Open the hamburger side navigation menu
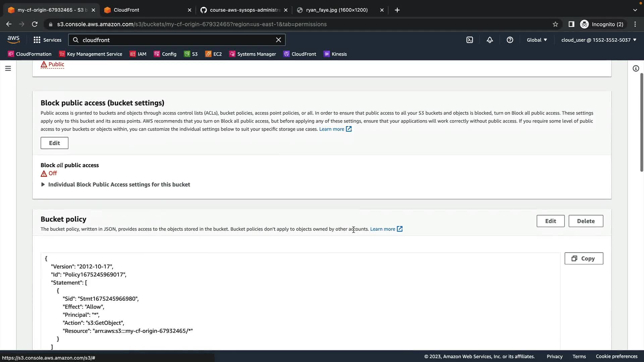Screen dimensions: 644x362 point(8,68)
